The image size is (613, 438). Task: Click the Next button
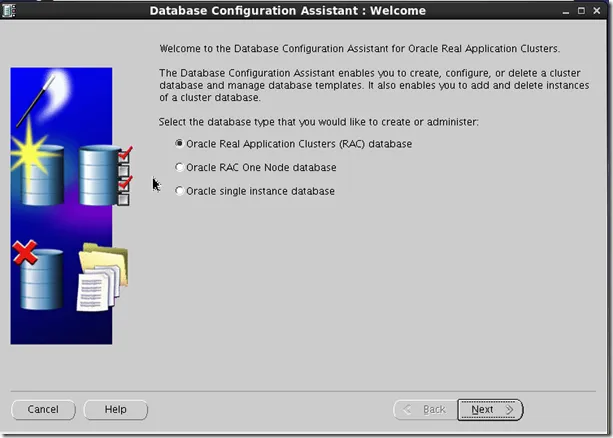tap(490, 409)
